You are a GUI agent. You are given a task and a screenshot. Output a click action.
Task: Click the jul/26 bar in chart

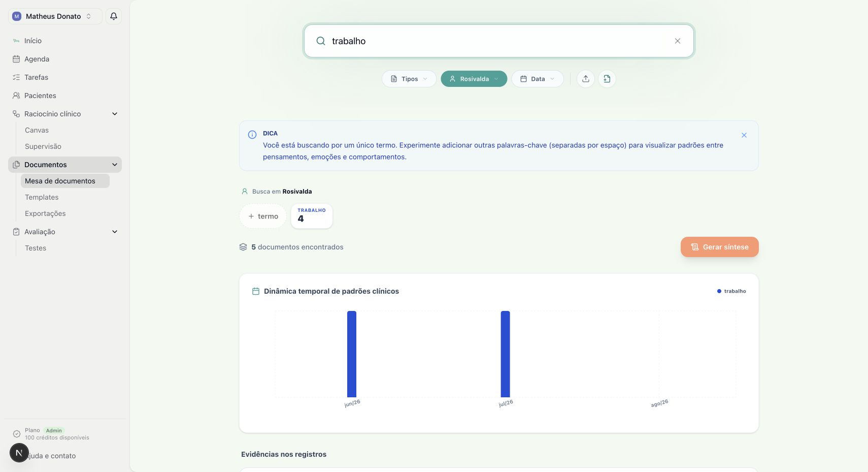click(x=505, y=354)
